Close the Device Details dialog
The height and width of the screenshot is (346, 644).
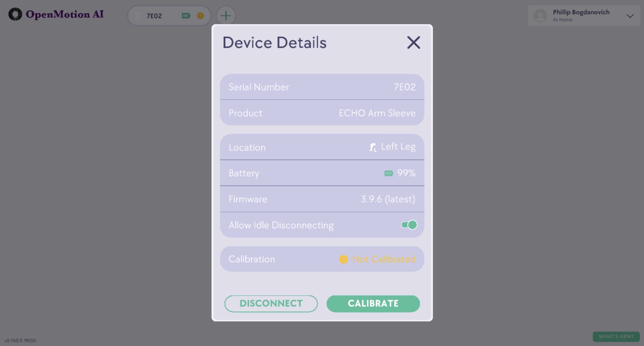click(x=413, y=42)
